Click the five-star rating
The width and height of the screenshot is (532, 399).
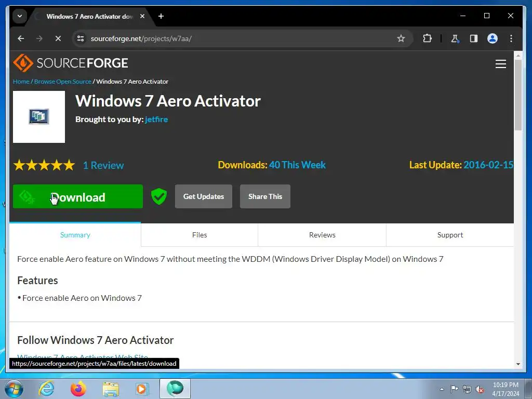pyautogui.click(x=44, y=165)
